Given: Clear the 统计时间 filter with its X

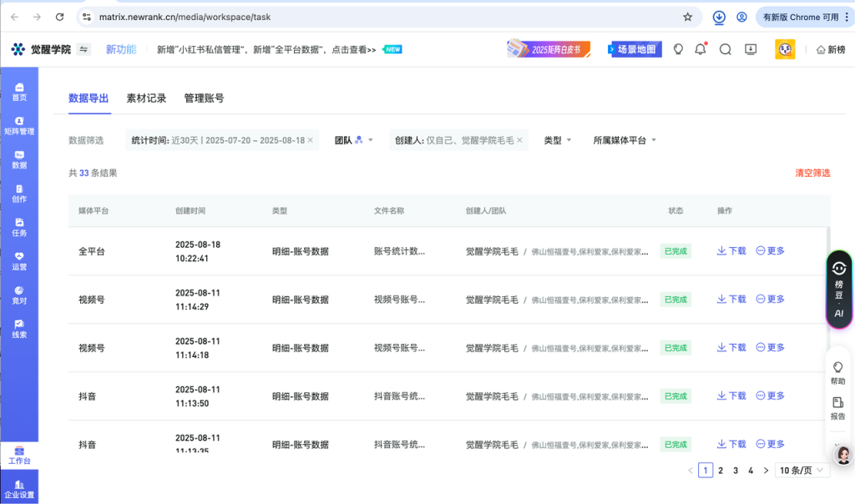Looking at the screenshot, I should tap(311, 140).
